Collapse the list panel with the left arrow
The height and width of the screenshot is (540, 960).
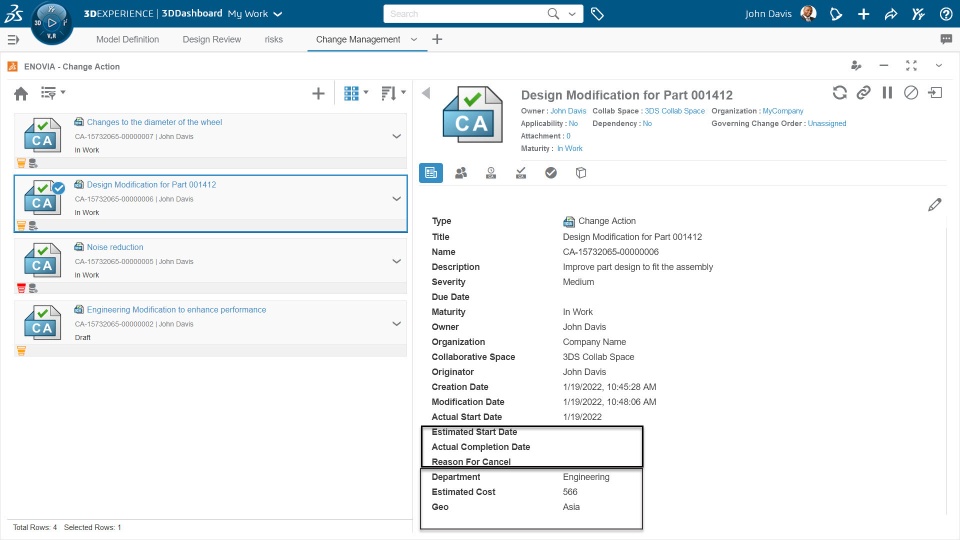point(425,93)
